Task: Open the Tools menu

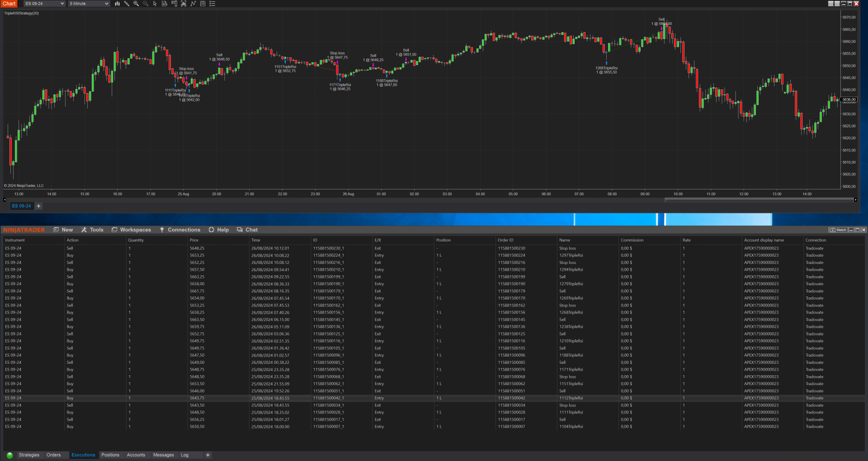Action: 92,230
